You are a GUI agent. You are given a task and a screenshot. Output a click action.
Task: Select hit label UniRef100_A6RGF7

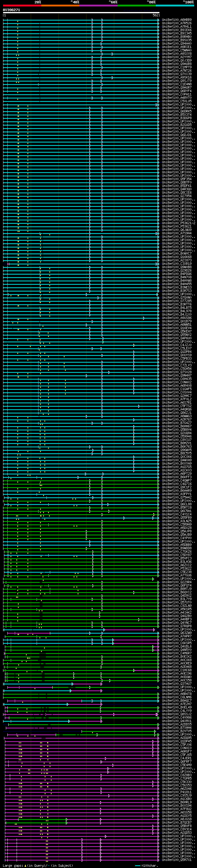177,751
